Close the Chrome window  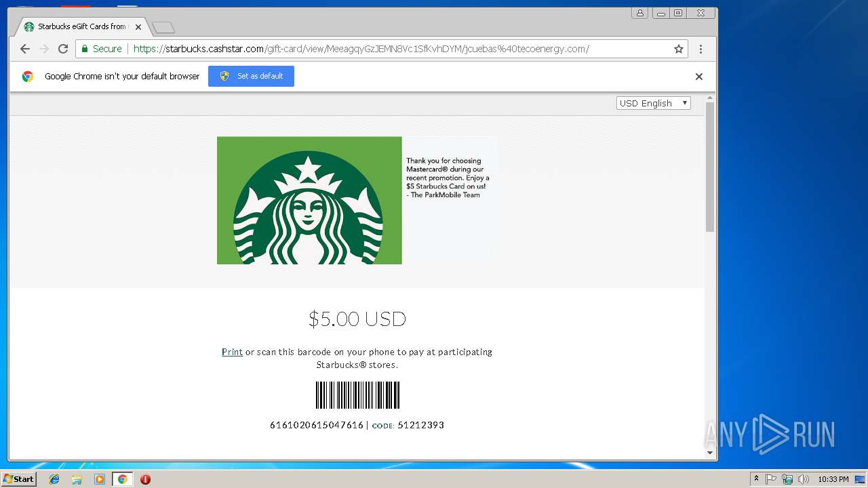pyautogui.click(x=701, y=13)
